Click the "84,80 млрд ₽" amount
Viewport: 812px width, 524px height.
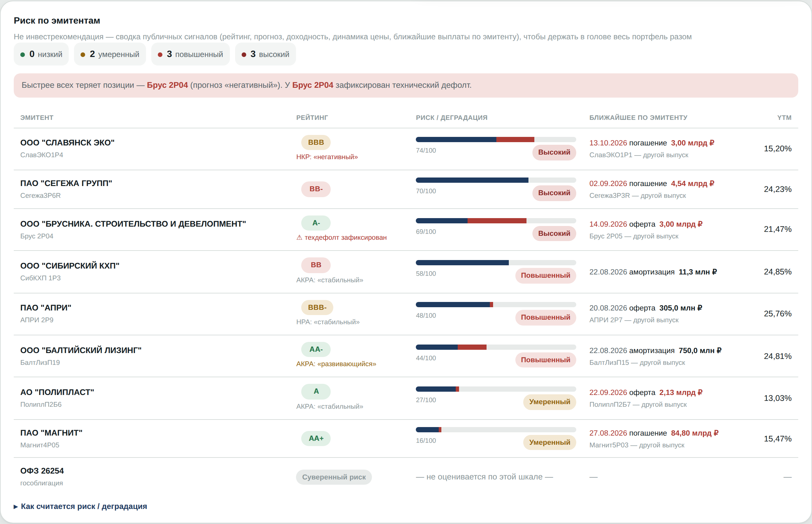pyautogui.click(x=694, y=433)
